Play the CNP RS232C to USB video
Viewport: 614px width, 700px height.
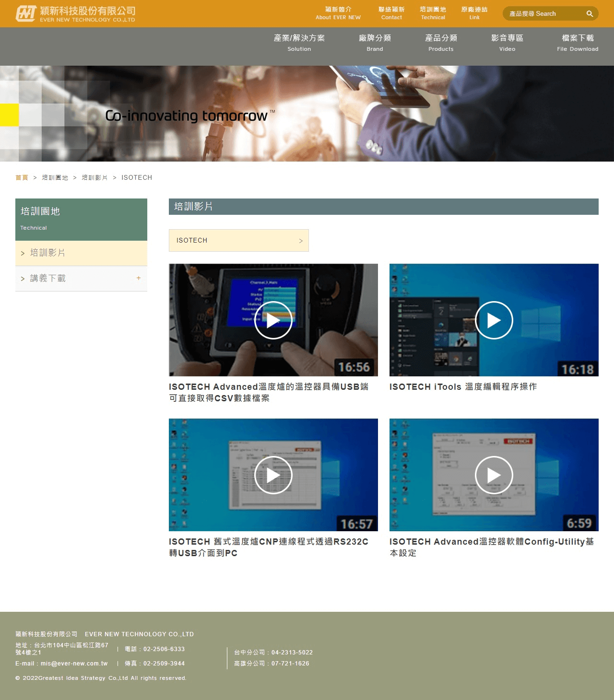[273, 475]
